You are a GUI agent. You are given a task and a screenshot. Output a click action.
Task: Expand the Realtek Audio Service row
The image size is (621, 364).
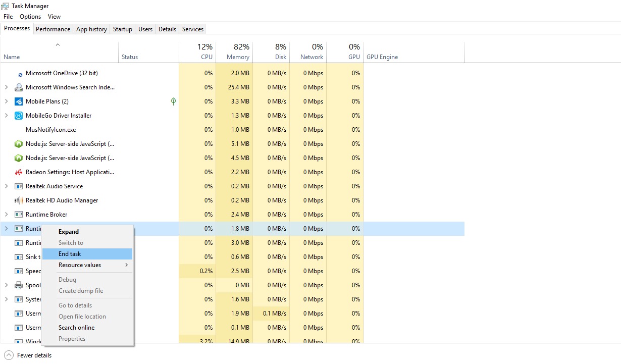pyautogui.click(x=6, y=186)
